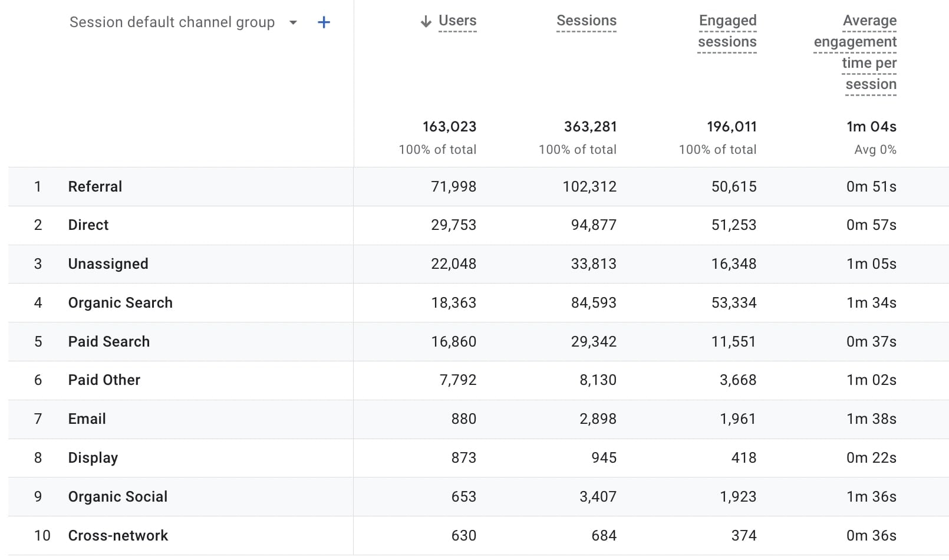Select the Referral channel row
The image size is (949, 560).
point(95,186)
